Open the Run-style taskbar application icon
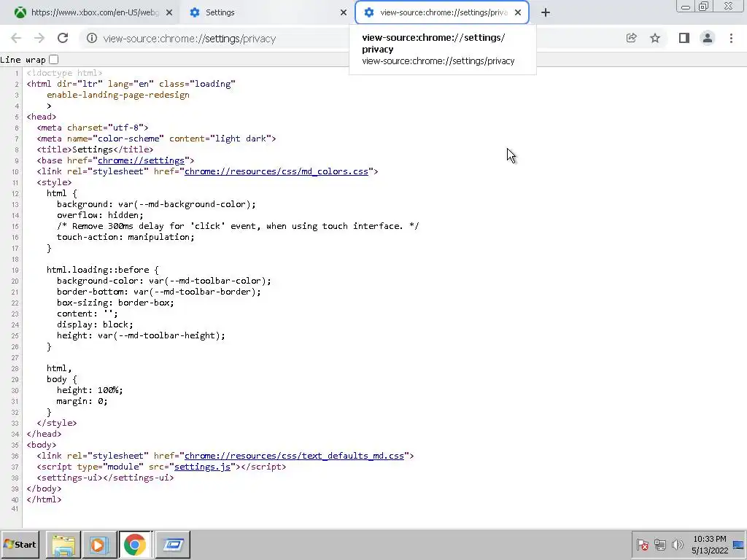 [173, 544]
